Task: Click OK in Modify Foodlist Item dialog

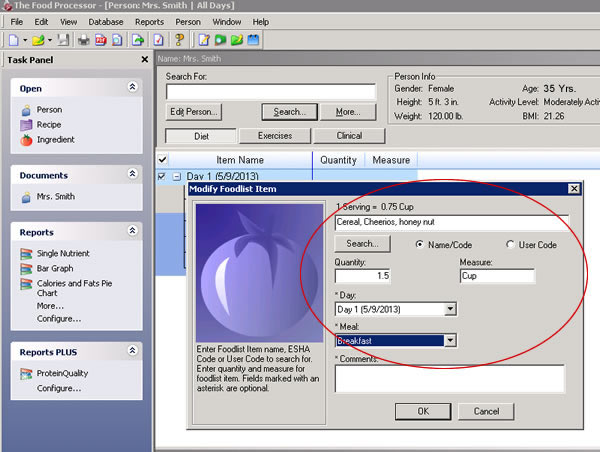Action: click(x=424, y=411)
